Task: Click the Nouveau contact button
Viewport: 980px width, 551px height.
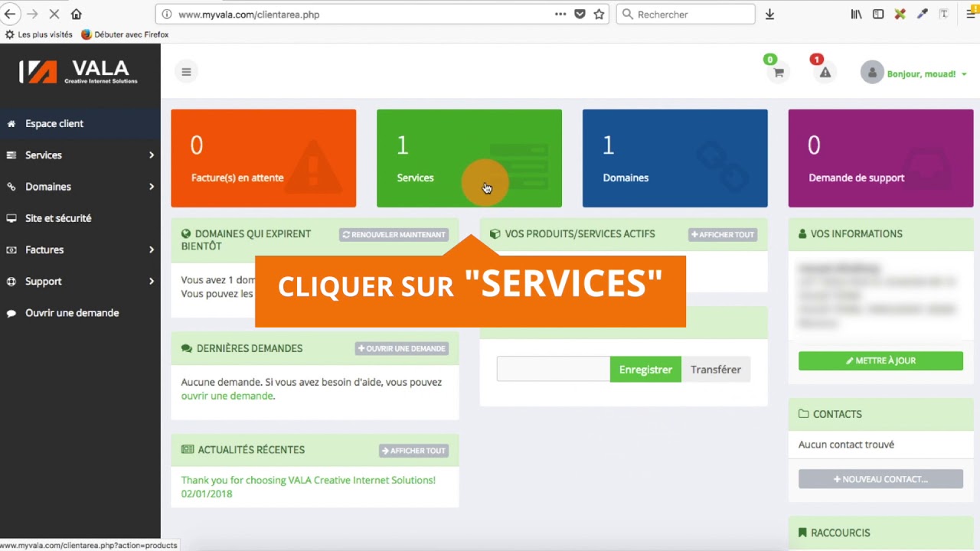Action: click(880, 479)
